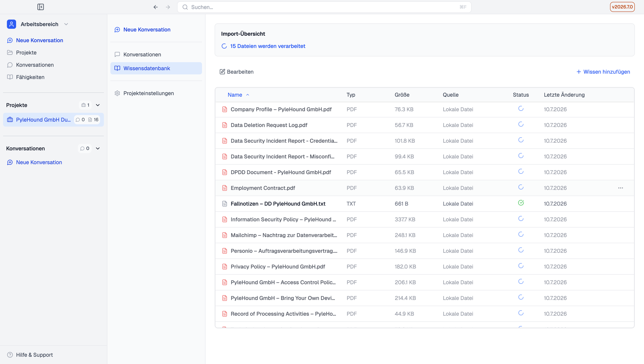Click loading status icon of Privacy Policy row

[x=521, y=266]
